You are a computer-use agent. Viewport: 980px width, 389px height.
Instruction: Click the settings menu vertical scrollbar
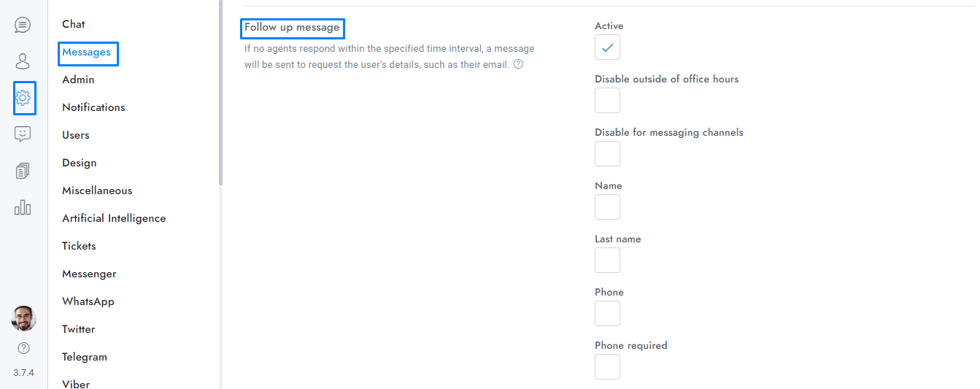[220, 91]
